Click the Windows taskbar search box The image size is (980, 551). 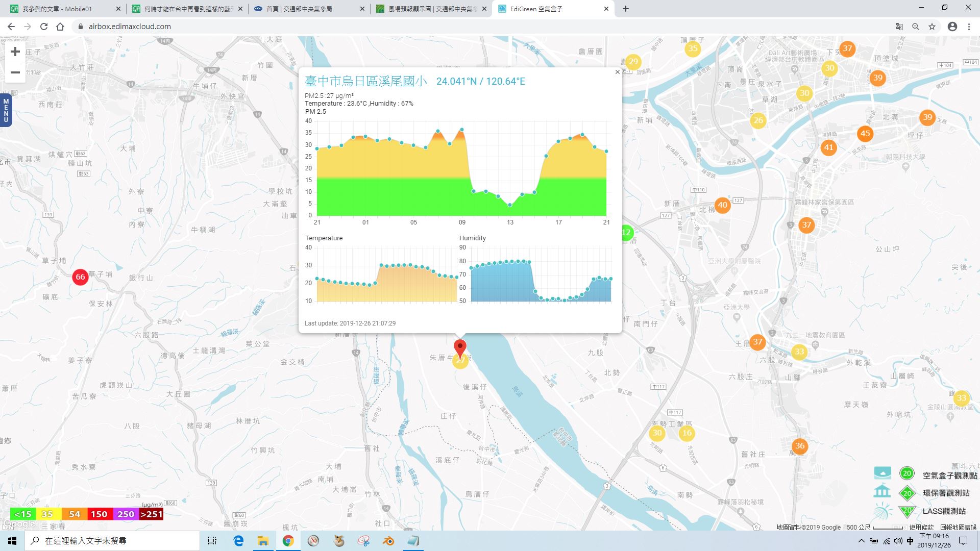tap(112, 541)
